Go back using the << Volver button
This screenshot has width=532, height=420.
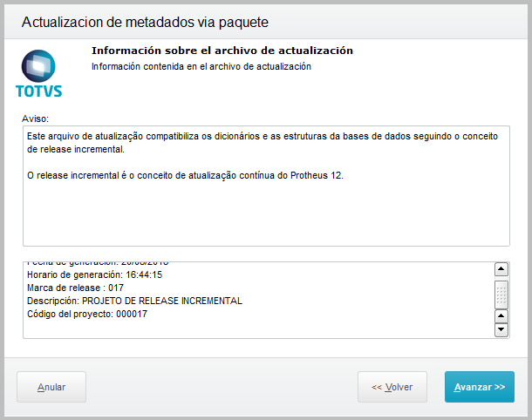(x=392, y=387)
